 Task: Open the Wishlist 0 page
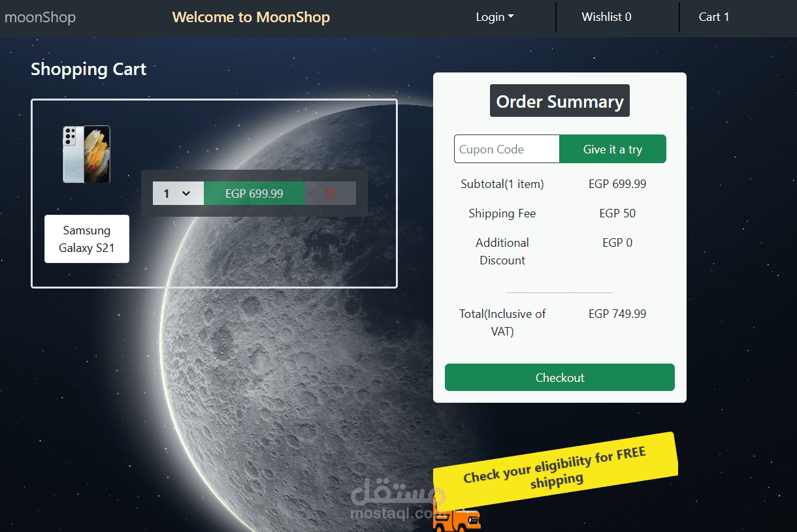pyautogui.click(x=606, y=17)
